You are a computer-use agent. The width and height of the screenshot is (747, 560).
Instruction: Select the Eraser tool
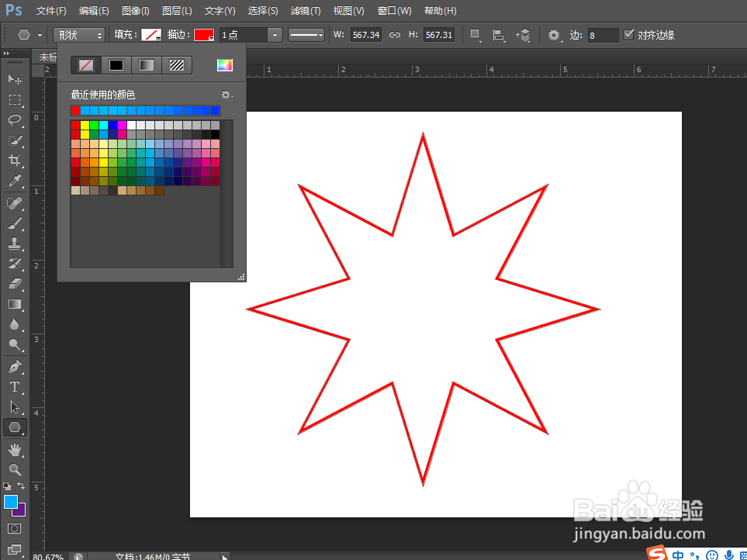[15, 284]
